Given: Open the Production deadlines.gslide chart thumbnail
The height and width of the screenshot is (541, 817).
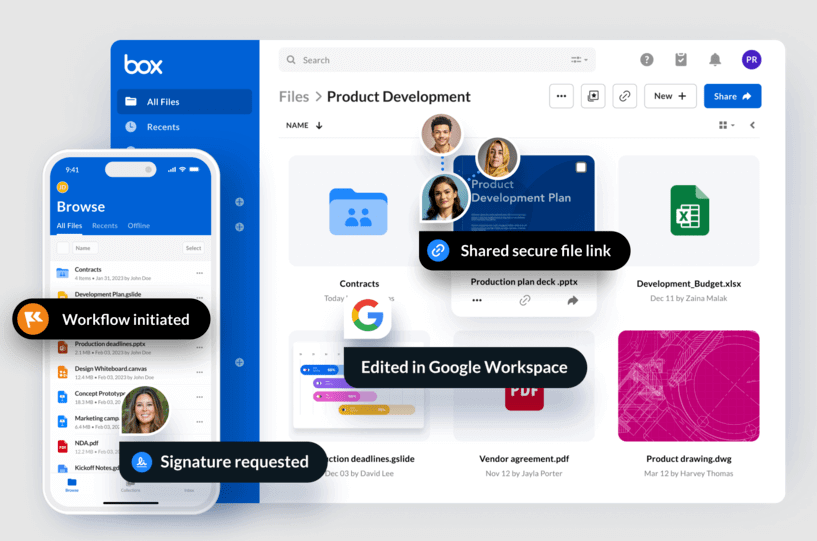Looking at the screenshot, I should coord(358,386).
